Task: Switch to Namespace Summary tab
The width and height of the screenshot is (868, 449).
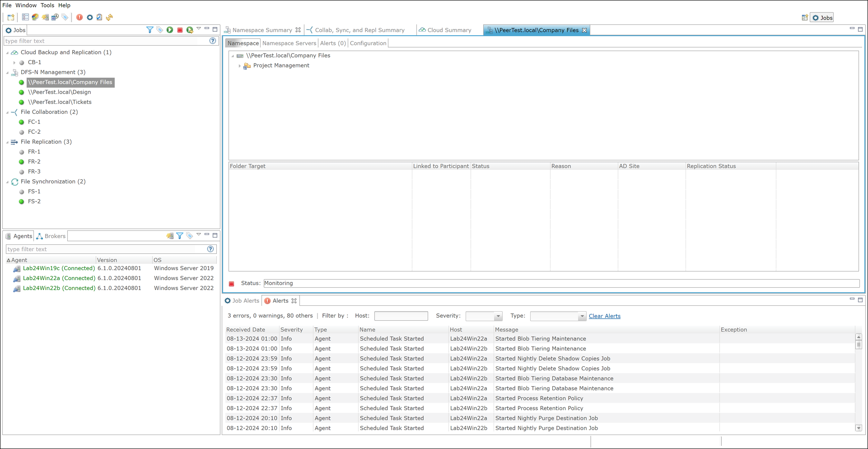Action: click(262, 30)
